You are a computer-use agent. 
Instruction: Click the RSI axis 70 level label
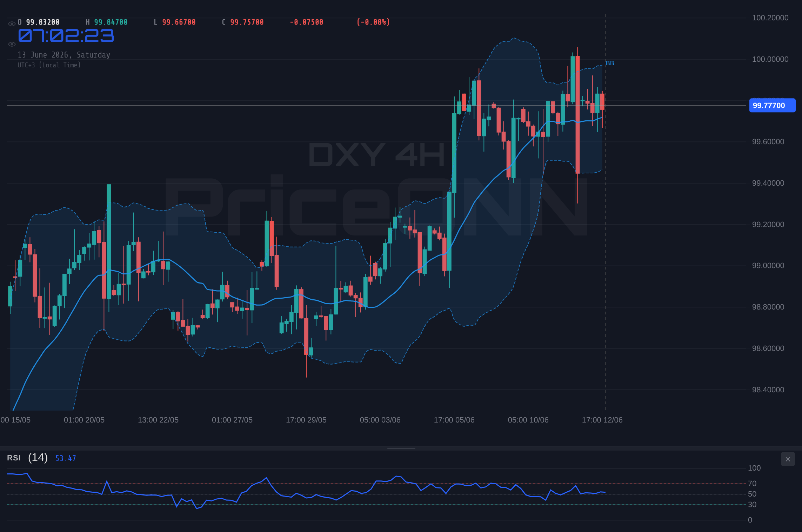[752, 484]
